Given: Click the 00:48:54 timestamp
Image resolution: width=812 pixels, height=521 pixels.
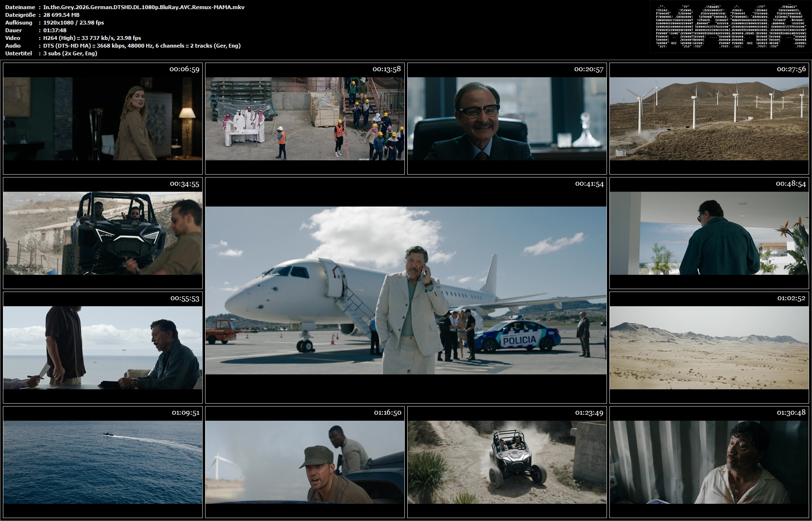Looking at the screenshot, I should click(791, 184).
